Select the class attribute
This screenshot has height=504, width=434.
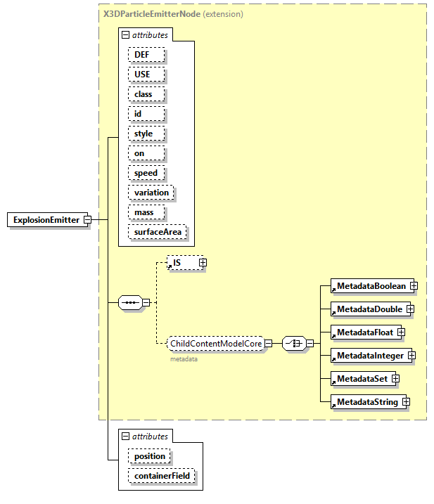[146, 94]
